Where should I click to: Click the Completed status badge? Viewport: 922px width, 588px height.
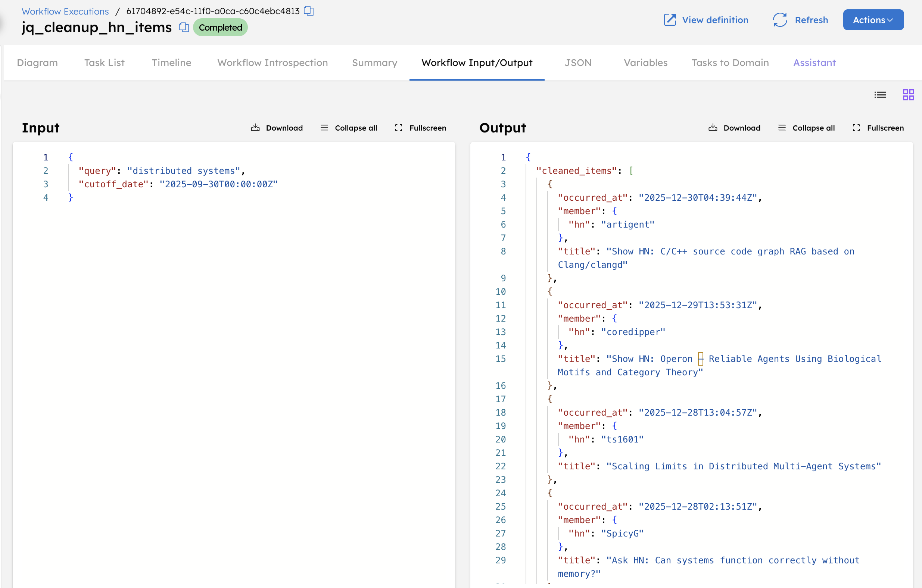220,27
